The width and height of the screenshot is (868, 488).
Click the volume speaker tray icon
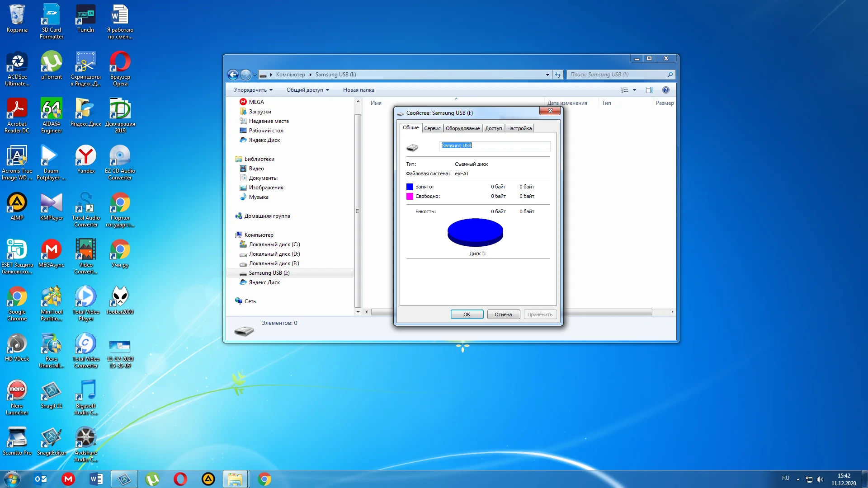(820, 479)
